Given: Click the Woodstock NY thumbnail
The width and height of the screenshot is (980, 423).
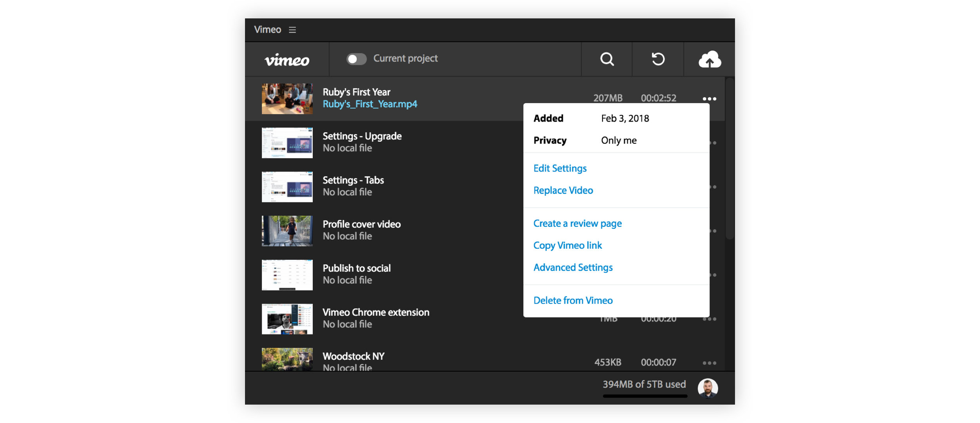Looking at the screenshot, I should [287, 359].
